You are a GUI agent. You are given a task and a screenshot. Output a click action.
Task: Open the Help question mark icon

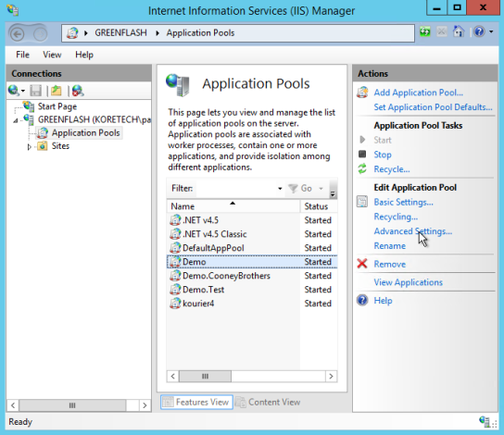[479, 31]
